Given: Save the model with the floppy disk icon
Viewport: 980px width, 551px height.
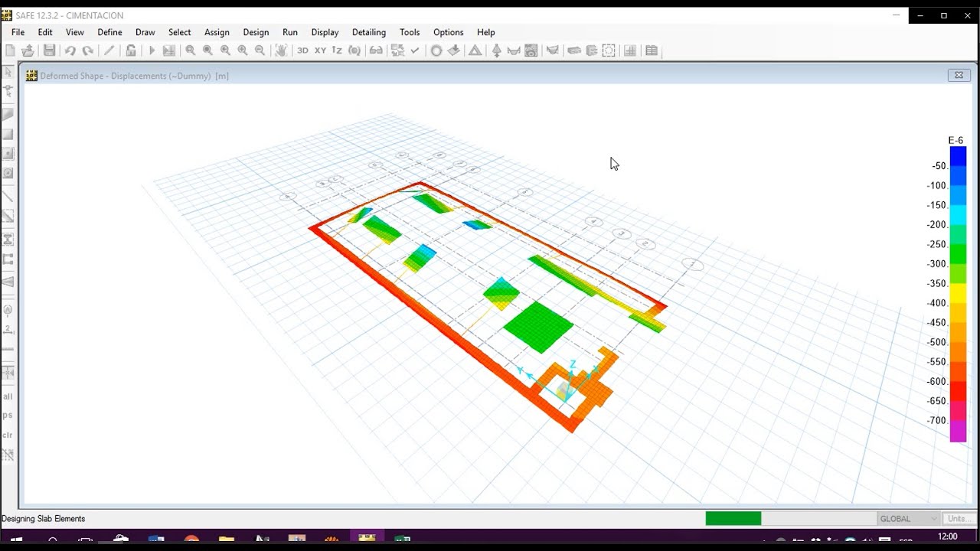Looking at the screenshot, I should pyautogui.click(x=49, y=51).
